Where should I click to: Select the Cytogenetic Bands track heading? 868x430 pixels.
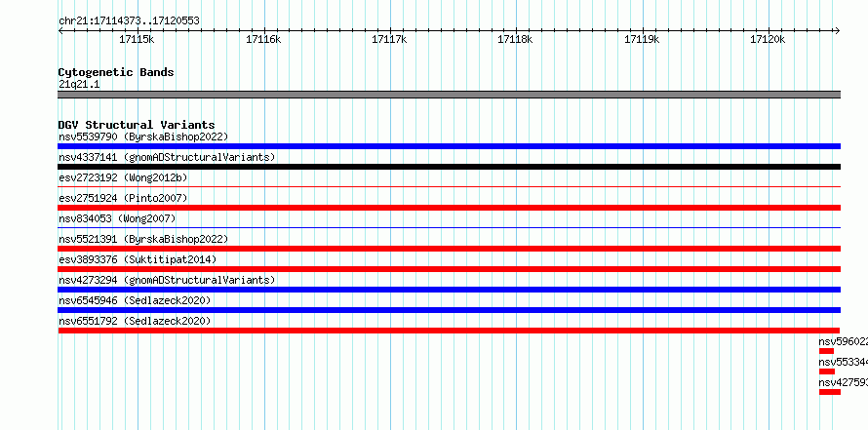click(116, 72)
